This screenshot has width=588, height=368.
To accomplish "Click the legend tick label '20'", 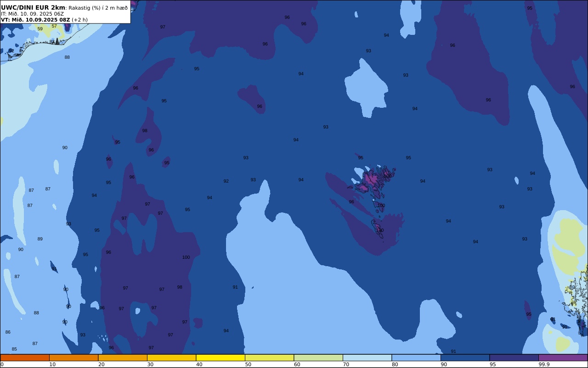I will pyautogui.click(x=101, y=364).
